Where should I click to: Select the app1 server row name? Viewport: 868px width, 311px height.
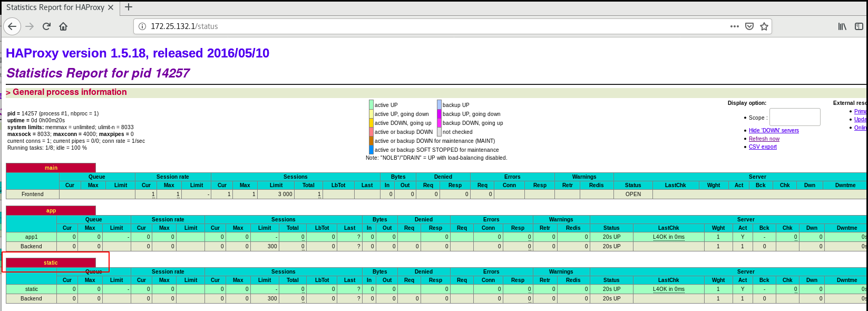pyautogui.click(x=32, y=237)
